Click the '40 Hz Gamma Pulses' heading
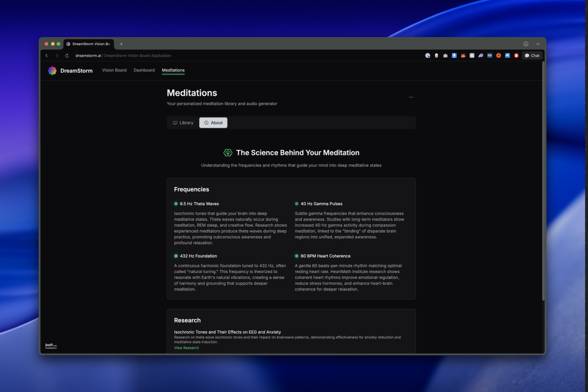The image size is (588, 392). click(321, 204)
